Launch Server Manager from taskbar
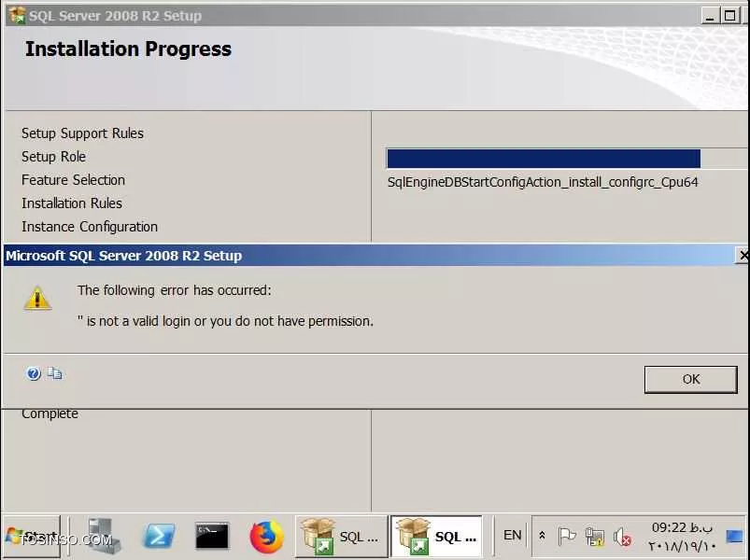This screenshot has height=560, width=750. click(x=103, y=536)
